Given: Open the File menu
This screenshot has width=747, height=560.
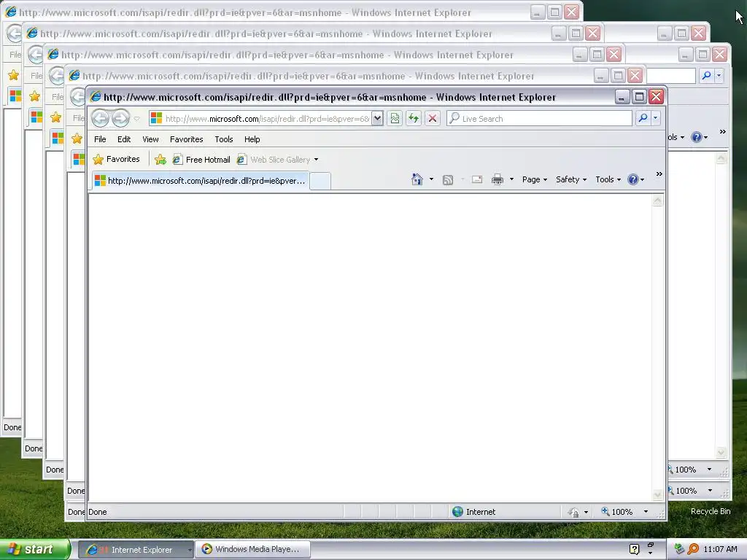Looking at the screenshot, I should coord(100,139).
